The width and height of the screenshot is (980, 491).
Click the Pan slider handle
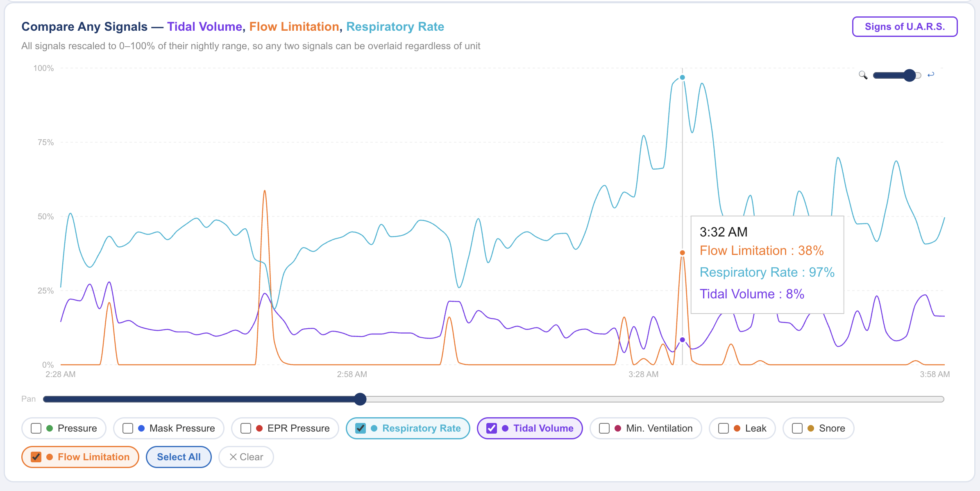(360, 399)
